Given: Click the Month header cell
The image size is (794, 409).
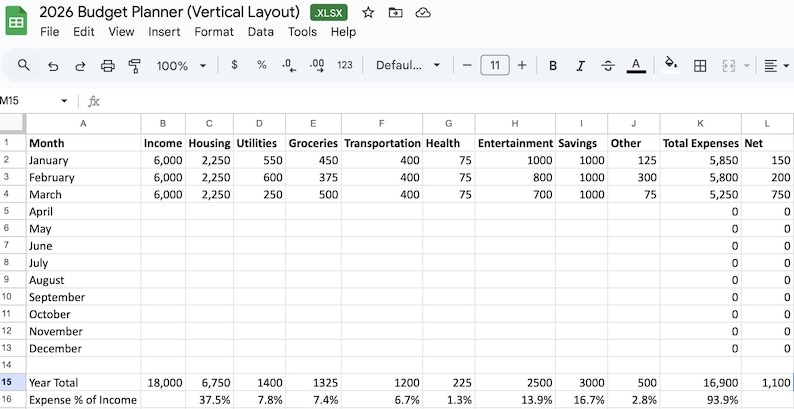Looking at the screenshot, I should 84,143.
